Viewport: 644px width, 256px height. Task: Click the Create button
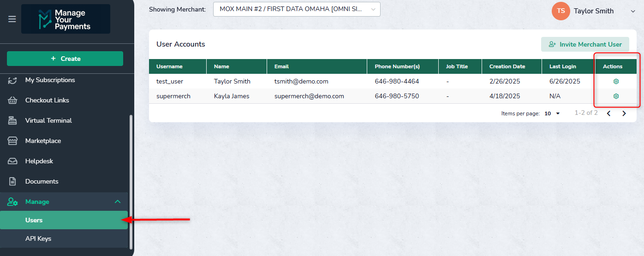point(65,59)
